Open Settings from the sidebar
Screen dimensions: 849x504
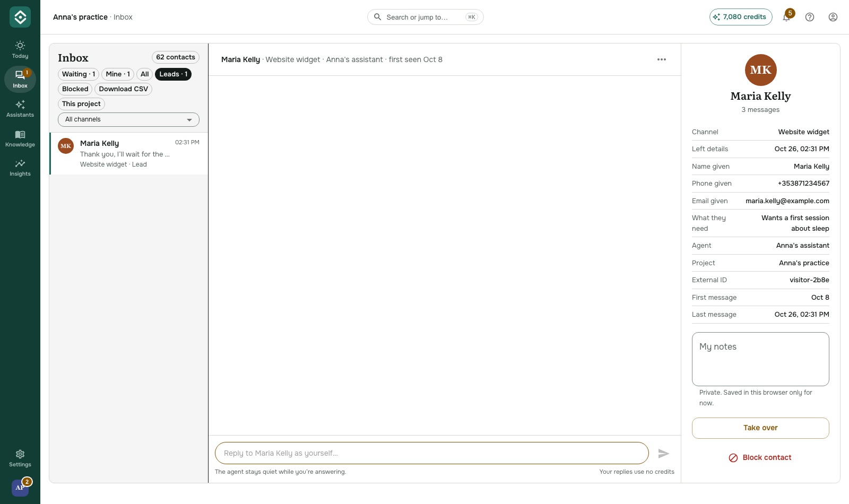click(20, 458)
